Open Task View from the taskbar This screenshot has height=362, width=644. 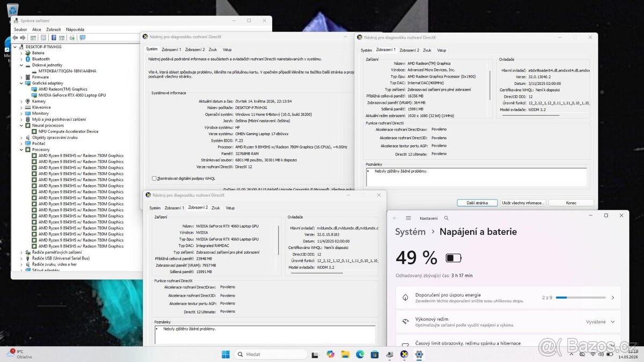(315, 354)
